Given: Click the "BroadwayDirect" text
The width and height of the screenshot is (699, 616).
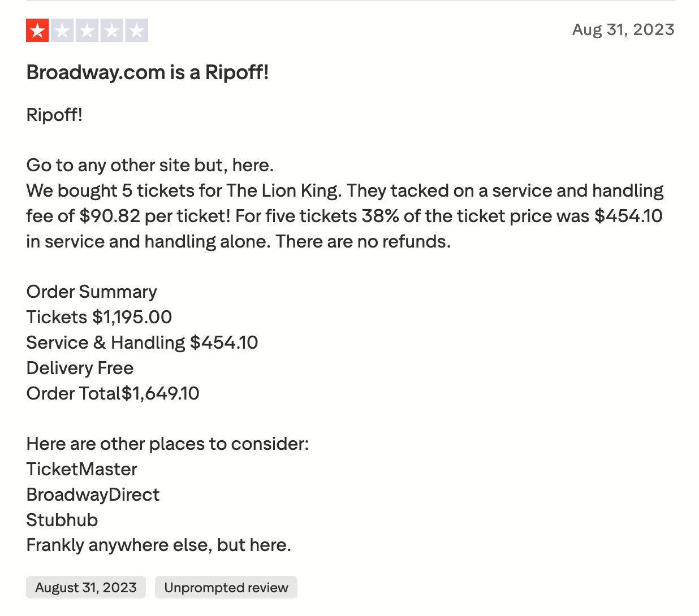Looking at the screenshot, I should point(93,494).
